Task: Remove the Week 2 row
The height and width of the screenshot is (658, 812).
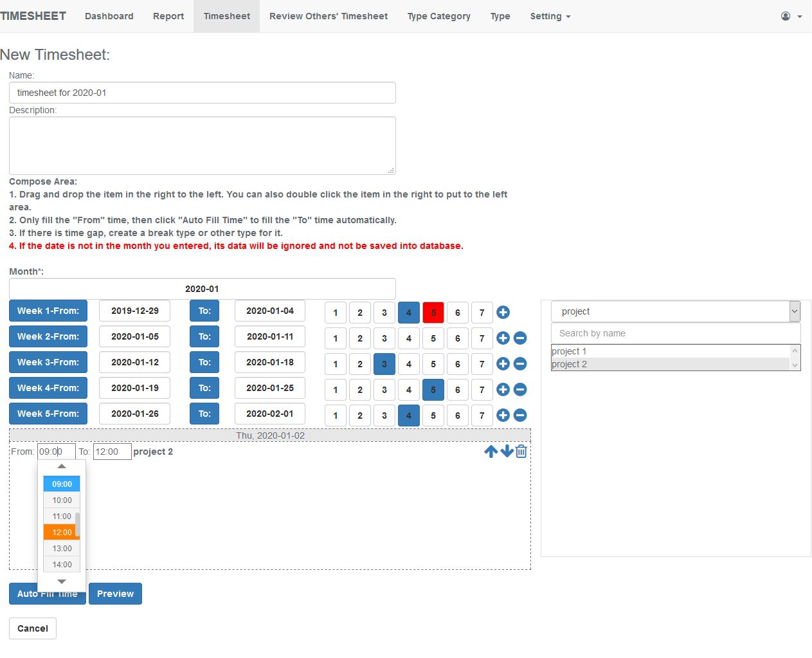Action: (521, 338)
